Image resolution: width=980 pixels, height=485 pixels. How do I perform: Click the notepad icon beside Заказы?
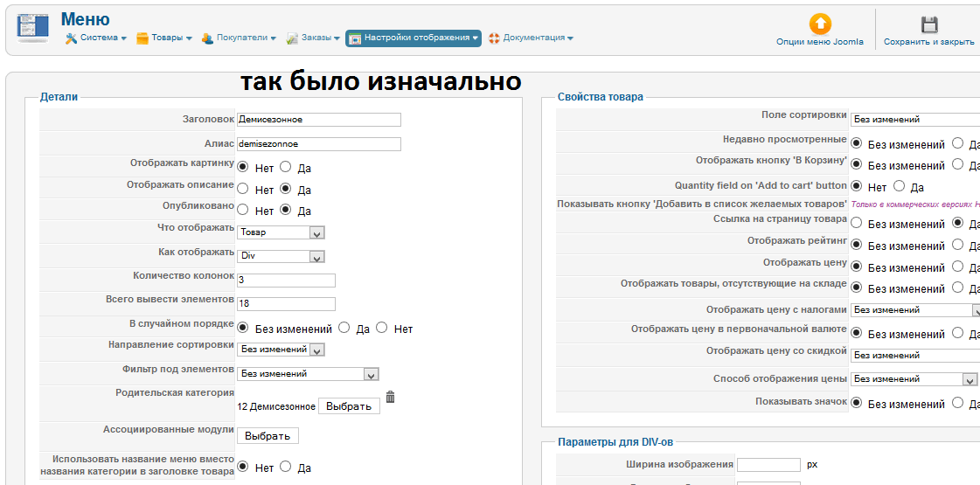[293, 38]
